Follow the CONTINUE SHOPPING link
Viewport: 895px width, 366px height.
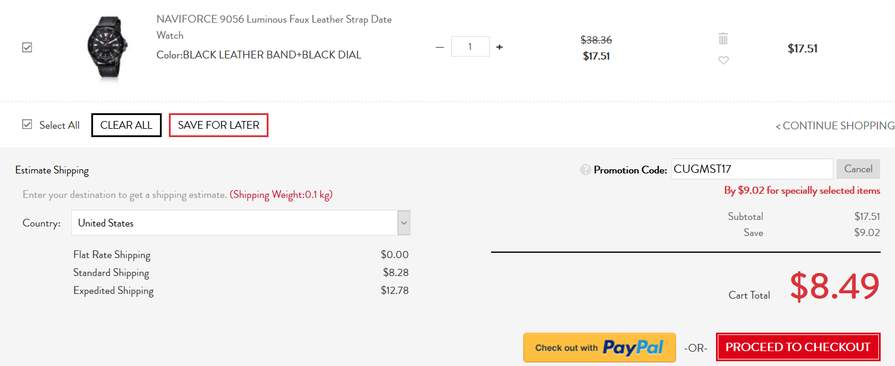[x=834, y=126]
